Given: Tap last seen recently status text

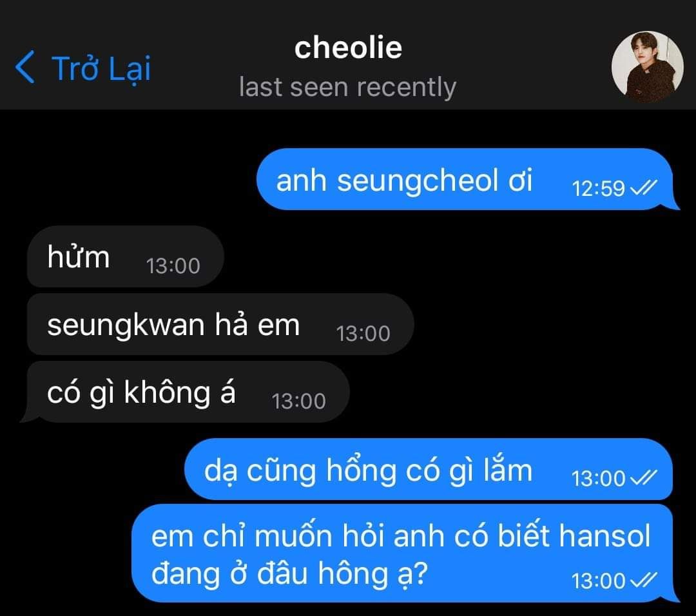Looking at the screenshot, I should click(x=347, y=87).
